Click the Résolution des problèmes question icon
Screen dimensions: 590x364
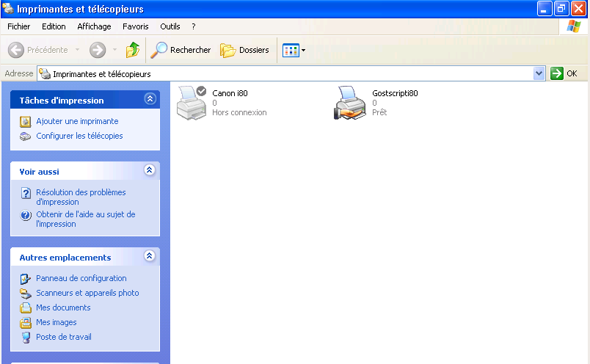click(26, 193)
